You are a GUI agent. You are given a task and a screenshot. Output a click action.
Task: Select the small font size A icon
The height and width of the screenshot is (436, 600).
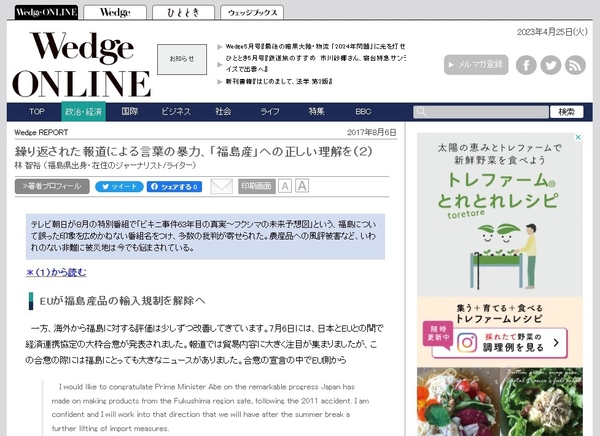284,186
